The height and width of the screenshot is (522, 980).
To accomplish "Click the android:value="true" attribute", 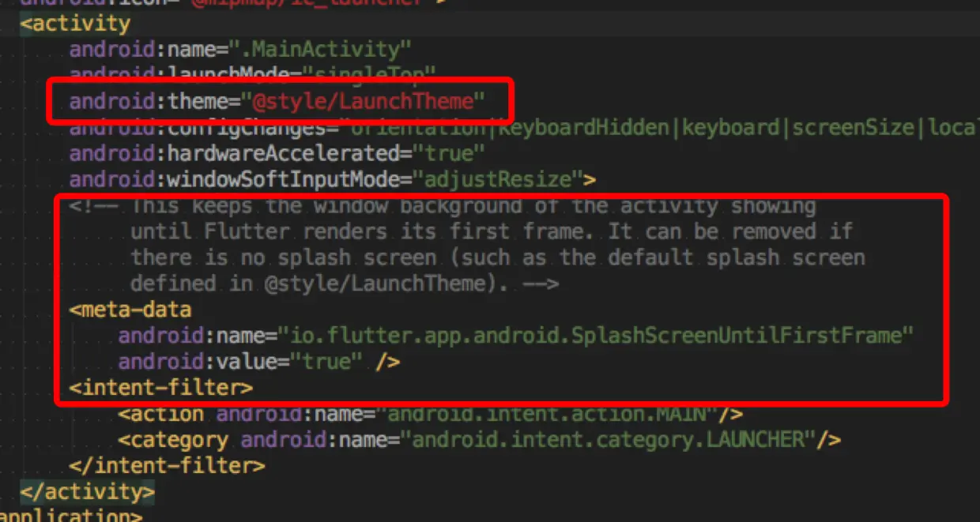I will [229, 361].
